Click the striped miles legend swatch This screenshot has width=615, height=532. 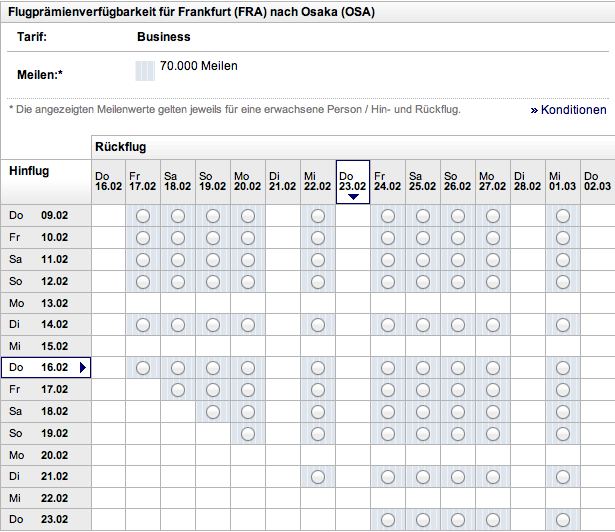click(x=145, y=70)
